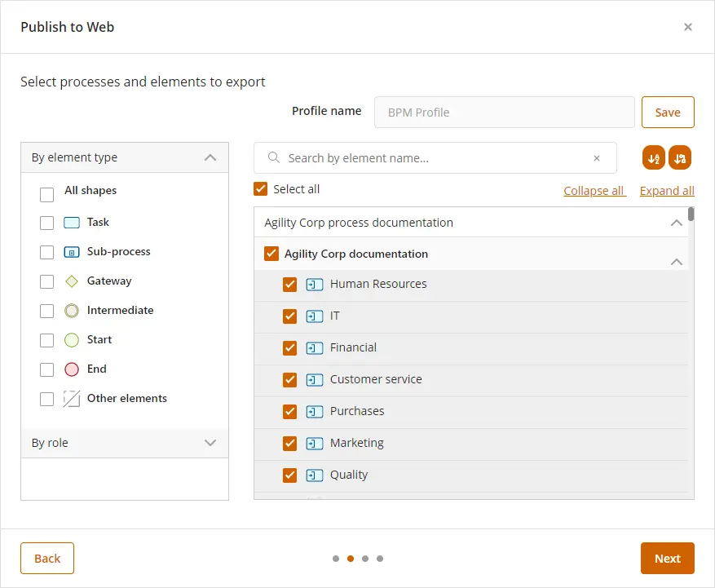This screenshot has height=588, width=715.
Task: Uncheck the Financial checkbox
Action: coord(289,348)
